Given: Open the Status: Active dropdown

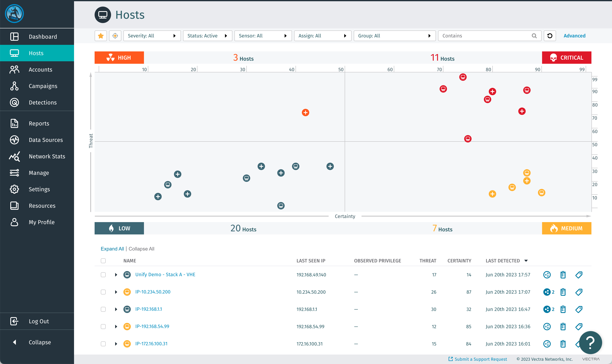Looking at the screenshot, I should pyautogui.click(x=207, y=36).
